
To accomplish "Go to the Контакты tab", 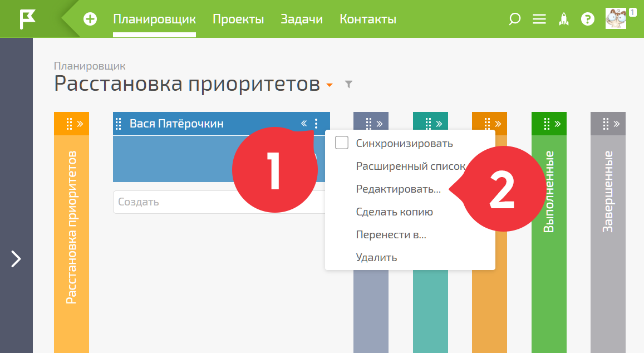I will [x=368, y=19].
